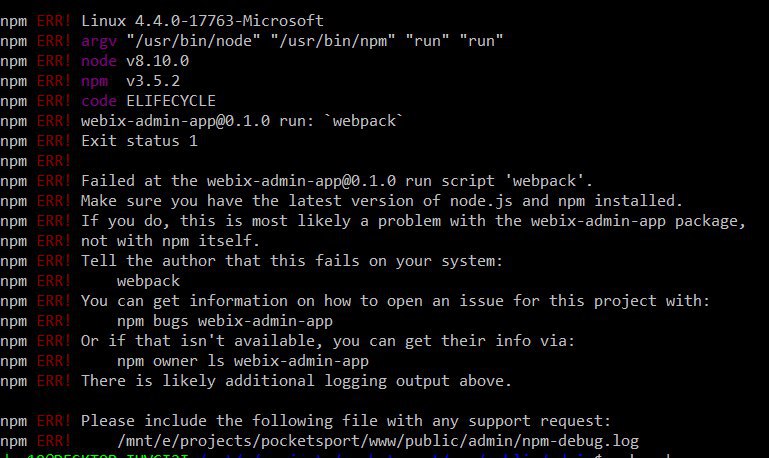The image size is (769, 458).
Task: Click 'npm owner ls webix-admin-app' command text
Action: pyautogui.click(x=243, y=361)
